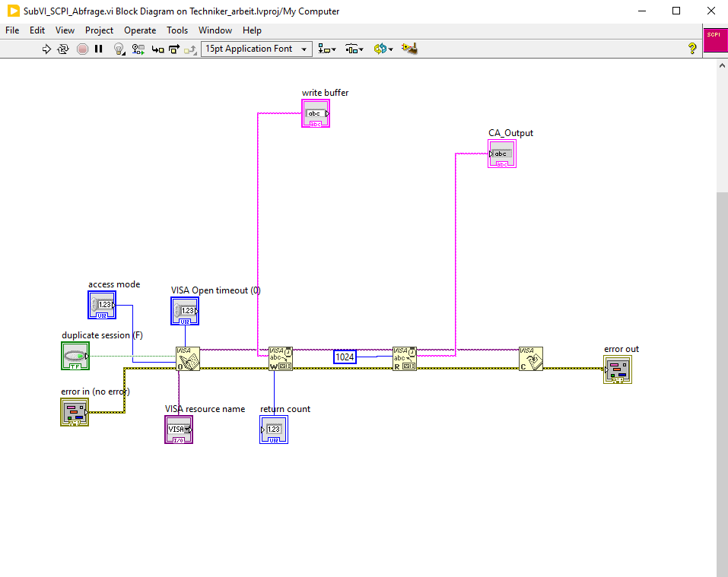The height and width of the screenshot is (577, 728).
Task: Click Step Over button
Action: [x=174, y=49]
